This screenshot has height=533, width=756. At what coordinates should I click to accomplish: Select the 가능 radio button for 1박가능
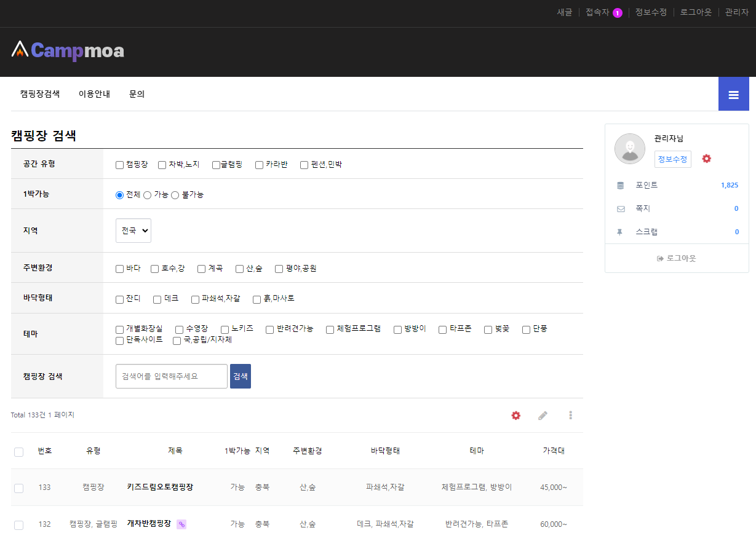(148, 195)
